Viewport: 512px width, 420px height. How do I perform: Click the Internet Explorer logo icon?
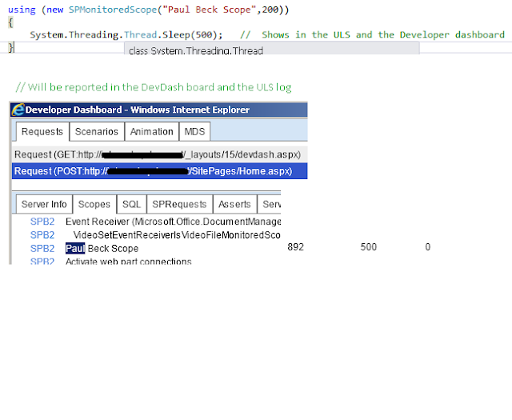18,110
